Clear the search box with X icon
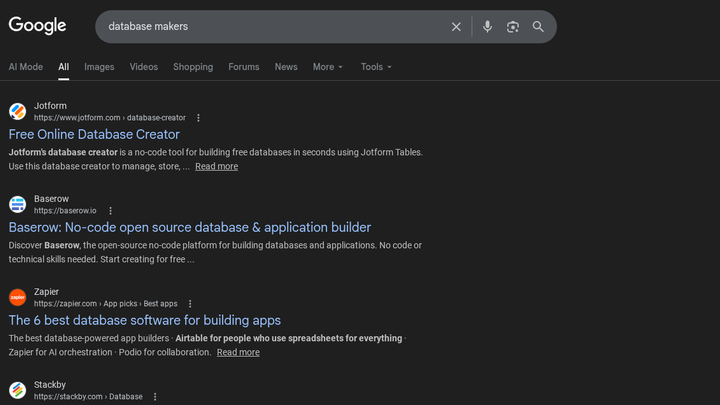The height and width of the screenshot is (405, 720). [456, 27]
